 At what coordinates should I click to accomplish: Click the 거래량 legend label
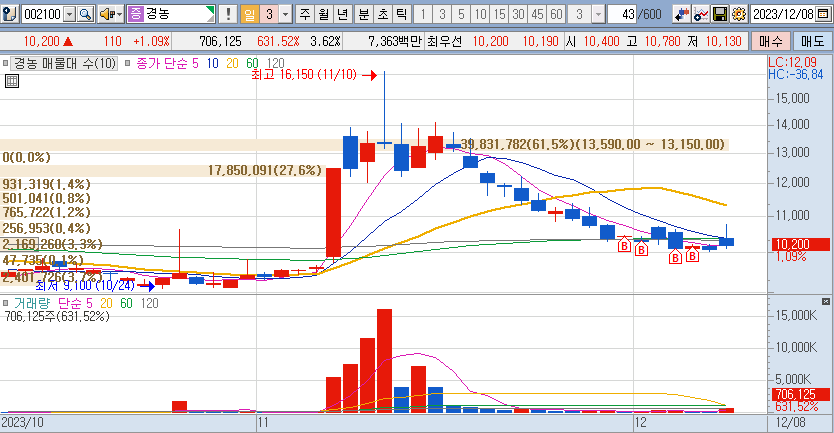click(x=32, y=303)
